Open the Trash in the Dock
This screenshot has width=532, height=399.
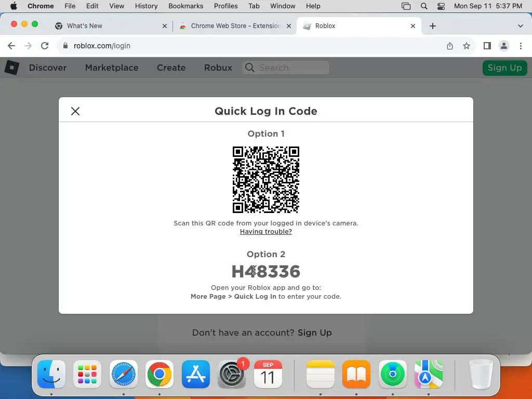coord(481,374)
